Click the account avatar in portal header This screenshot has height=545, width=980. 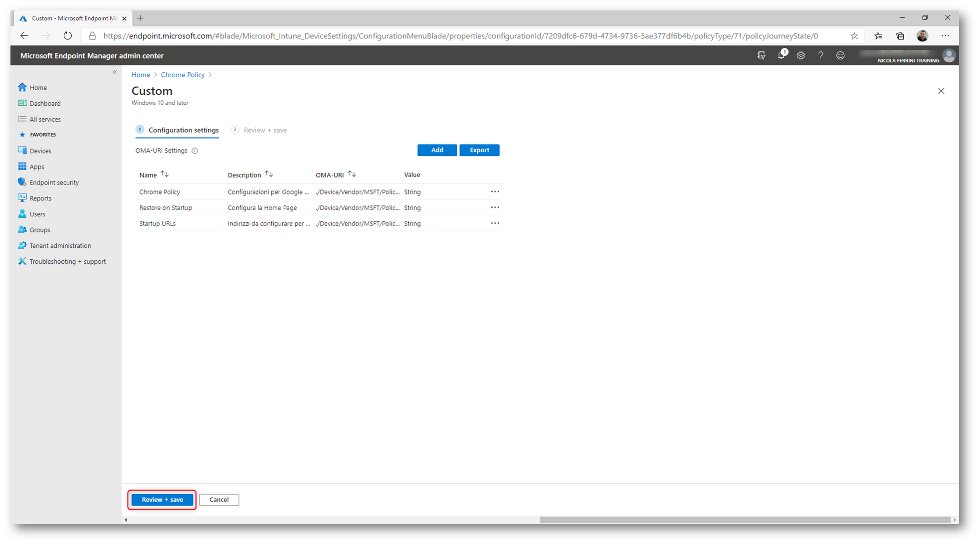point(949,55)
